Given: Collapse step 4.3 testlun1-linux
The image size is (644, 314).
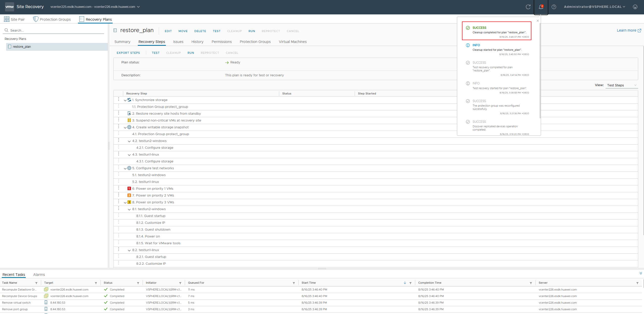Looking at the screenshot, I should point(129,155).
